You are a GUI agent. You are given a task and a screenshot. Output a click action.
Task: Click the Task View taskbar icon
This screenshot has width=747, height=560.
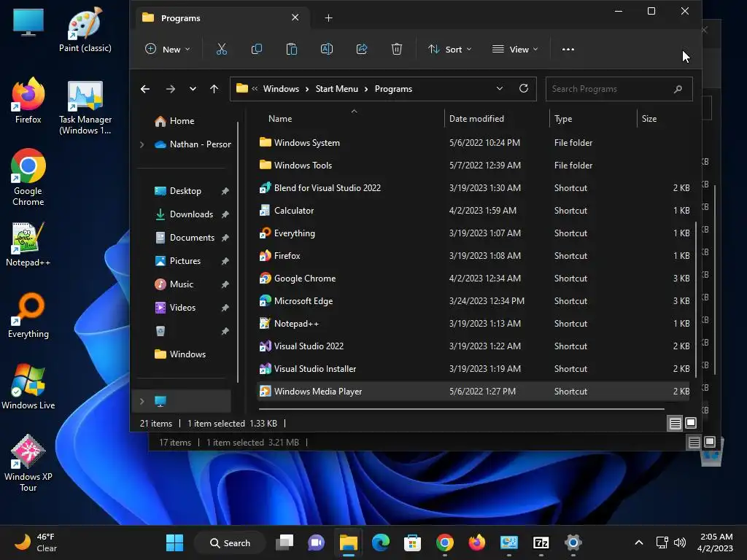click(x=285, y=542)
